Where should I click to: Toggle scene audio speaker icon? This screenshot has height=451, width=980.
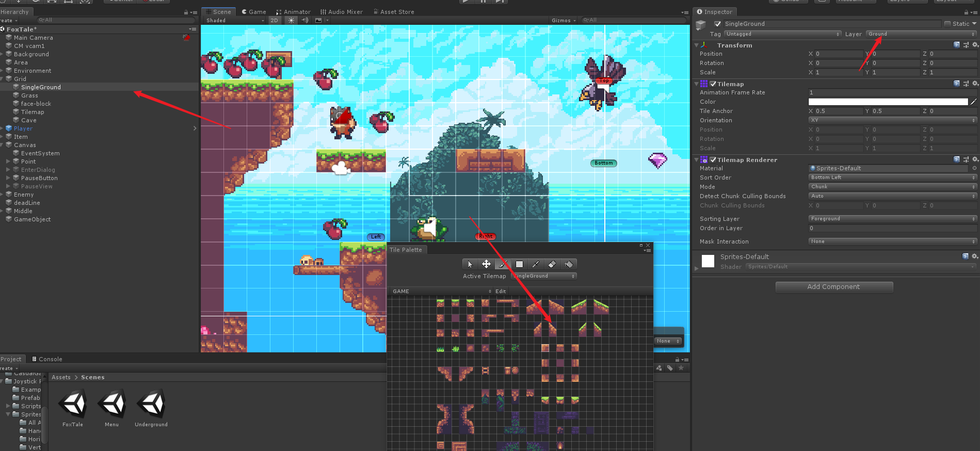tap(305, 20)
